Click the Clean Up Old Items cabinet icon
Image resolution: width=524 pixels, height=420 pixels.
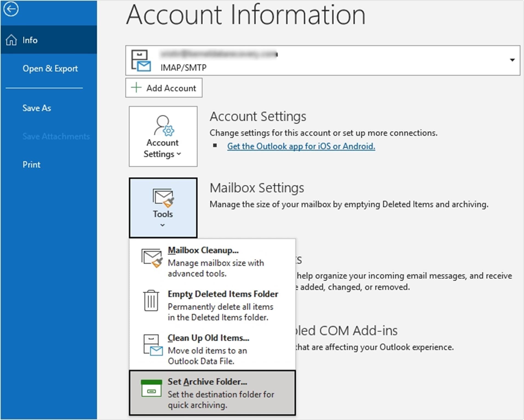(153, 345)
